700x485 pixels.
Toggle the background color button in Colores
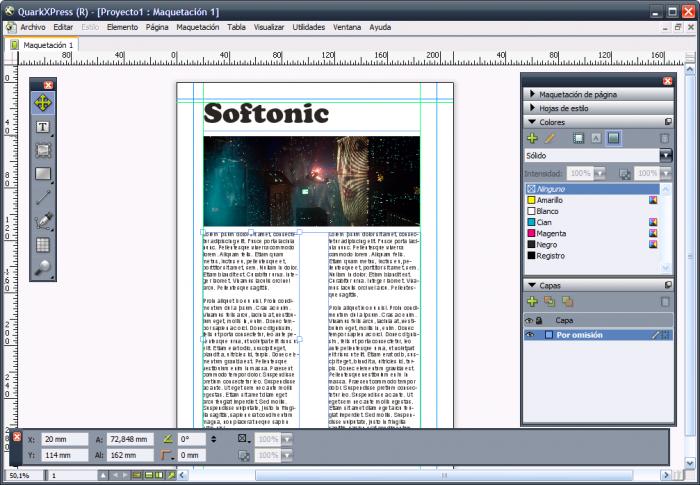614,138
